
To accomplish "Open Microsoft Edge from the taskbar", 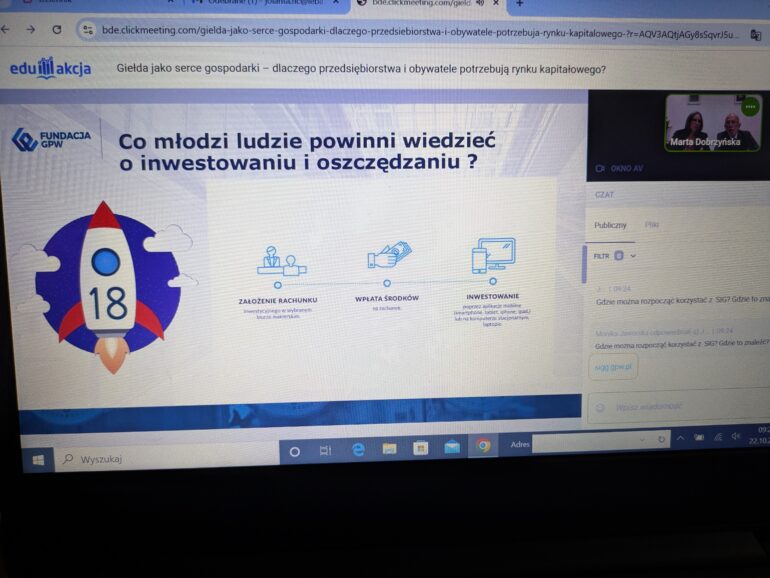I will coord(358,450).
